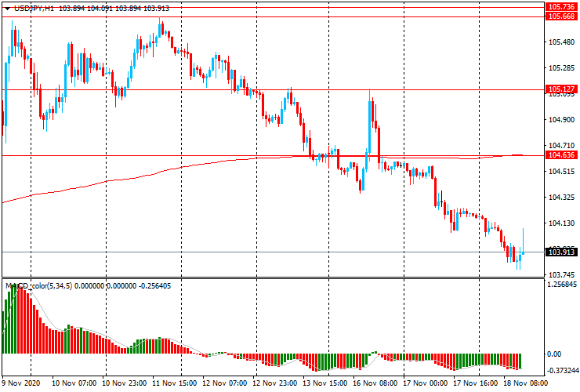Click the MACD zero level 0.00 label
The width and height of the screenshot is (580, 392).
click(x=554, y=354)
